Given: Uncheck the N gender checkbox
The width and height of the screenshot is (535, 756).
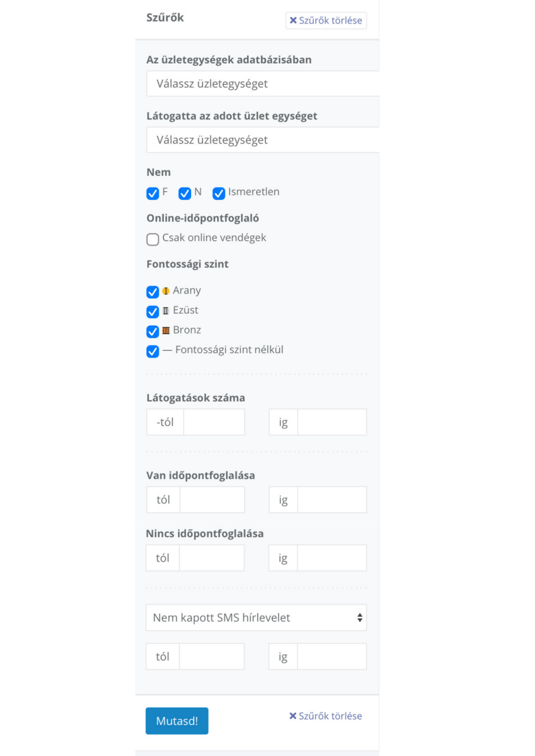Looking at the screenshot, I should click(185, 193).
